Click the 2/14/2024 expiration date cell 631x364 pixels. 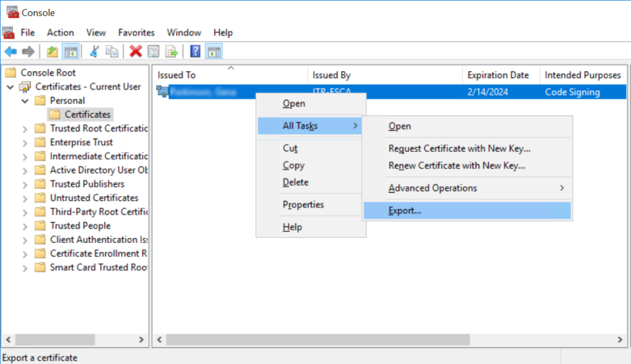488,92
